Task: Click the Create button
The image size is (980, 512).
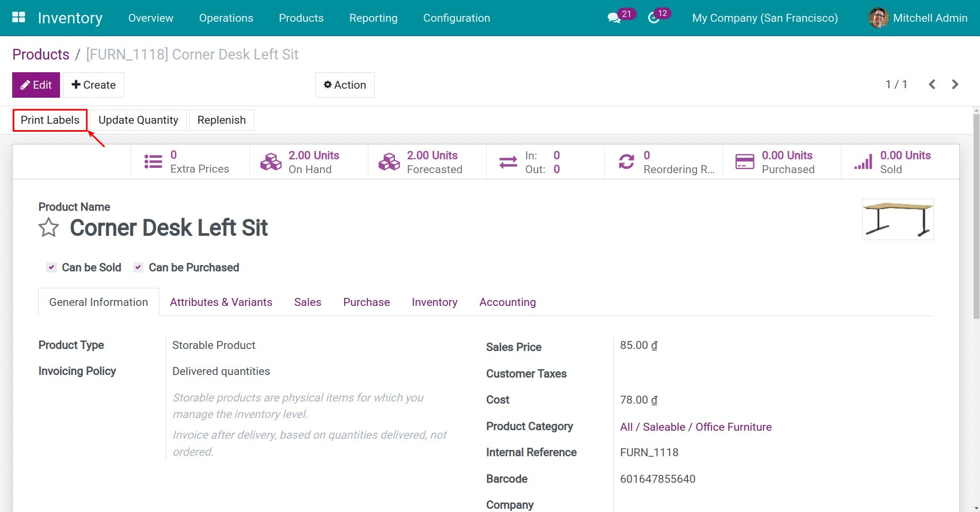Action: coord(94,85)
